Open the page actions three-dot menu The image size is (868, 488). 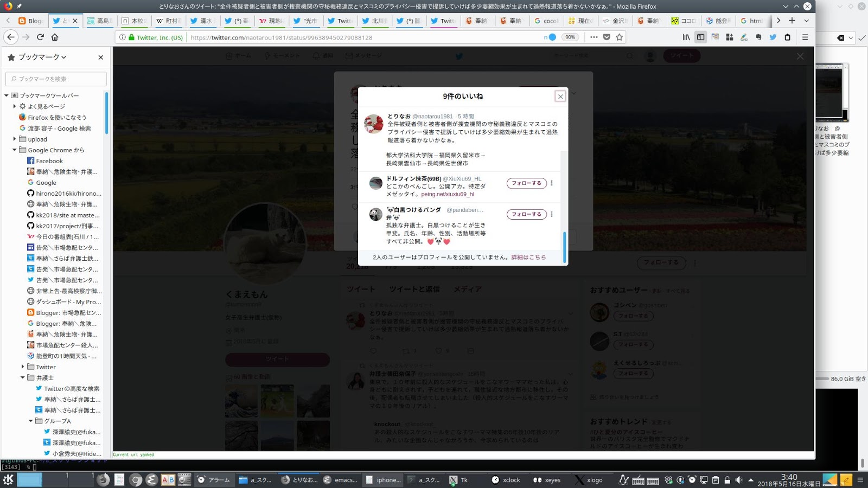[x=593, y=37]
